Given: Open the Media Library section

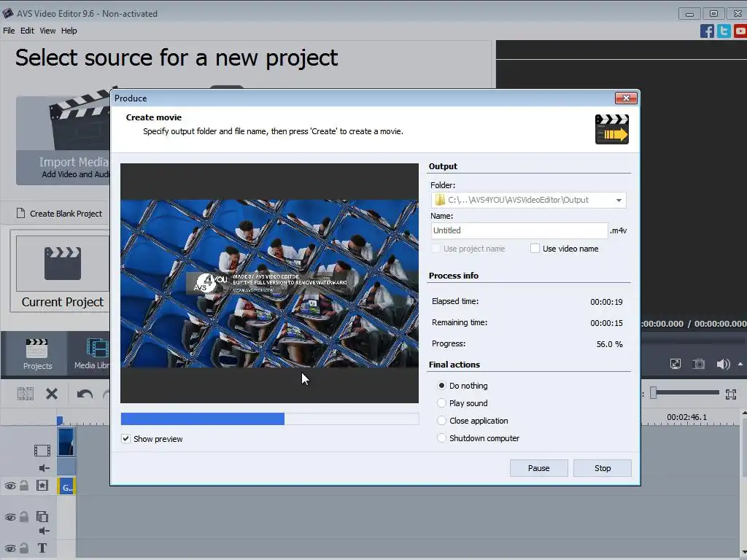Looking at the screenshot, I should coord(92,354).
